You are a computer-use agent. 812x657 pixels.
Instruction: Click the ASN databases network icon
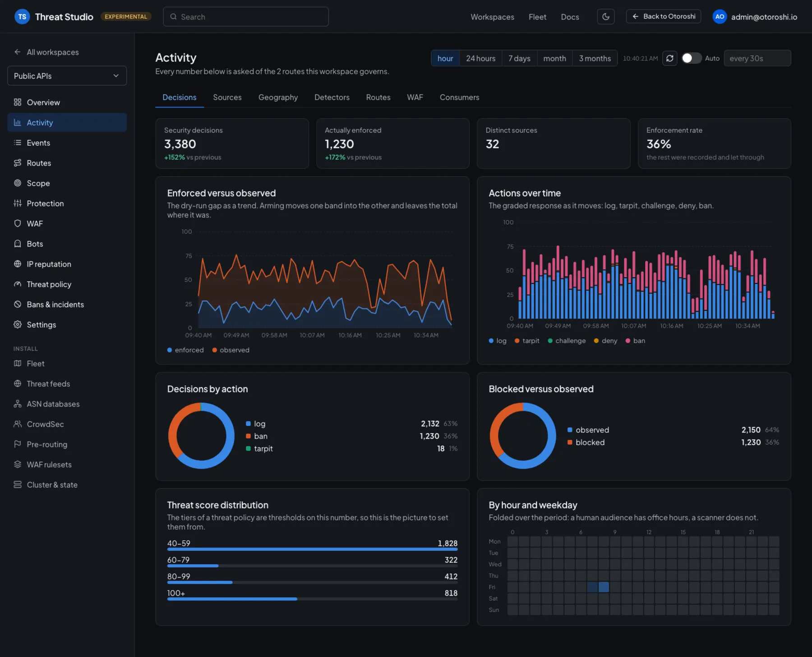coord(18,404)
